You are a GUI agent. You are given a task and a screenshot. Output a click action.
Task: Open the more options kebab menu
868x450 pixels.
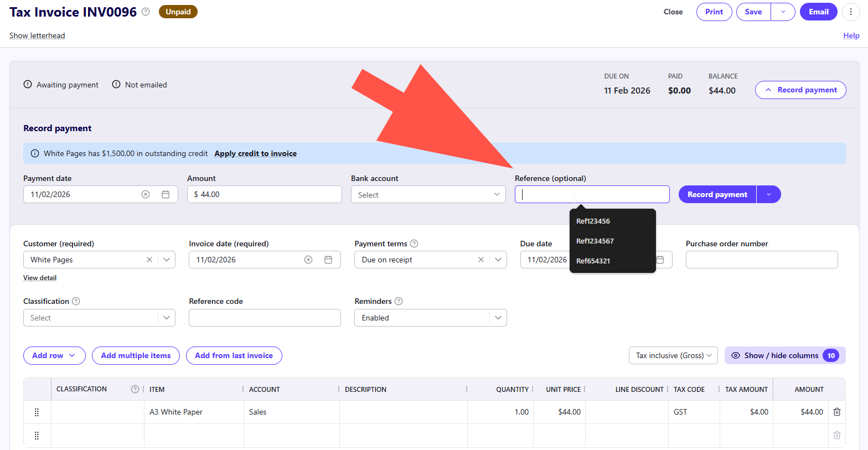(851, 12)
